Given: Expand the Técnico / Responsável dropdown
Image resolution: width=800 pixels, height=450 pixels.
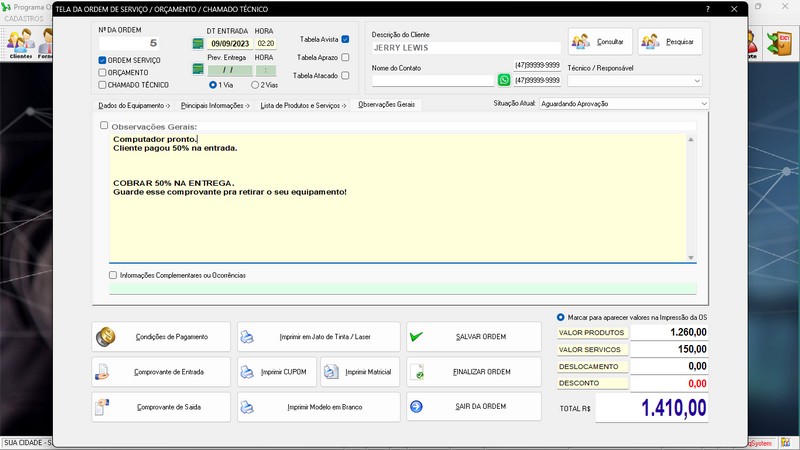Looking at the screenshot, I should tap(697, 81).
